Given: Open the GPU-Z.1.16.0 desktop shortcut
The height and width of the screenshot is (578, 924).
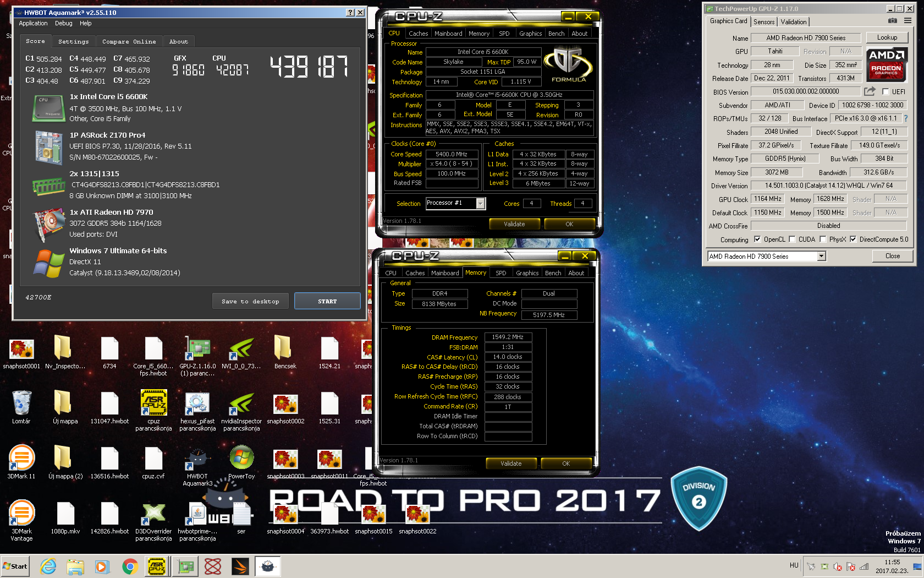Looking at the screenshot, I should point(197,356).
